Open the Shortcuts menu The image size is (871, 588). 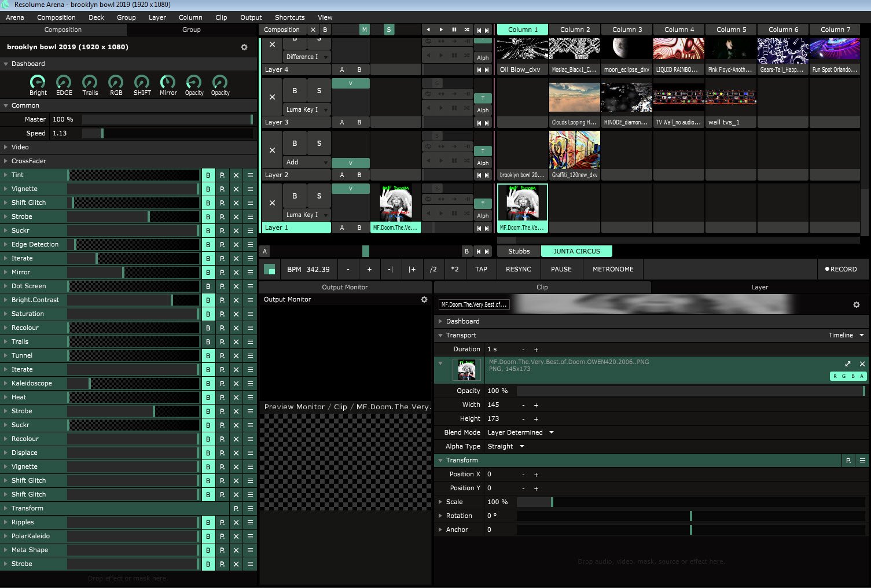(x=289, y=17)
